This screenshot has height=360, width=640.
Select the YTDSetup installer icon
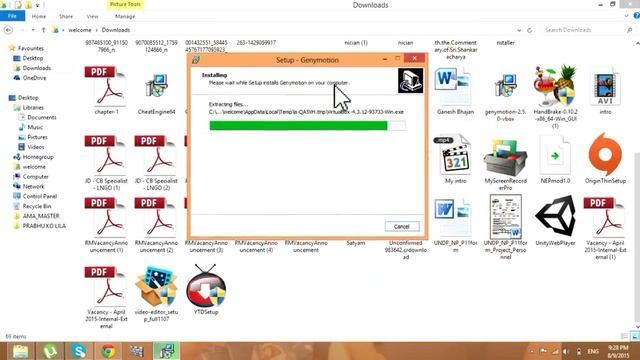coord(206,286)
